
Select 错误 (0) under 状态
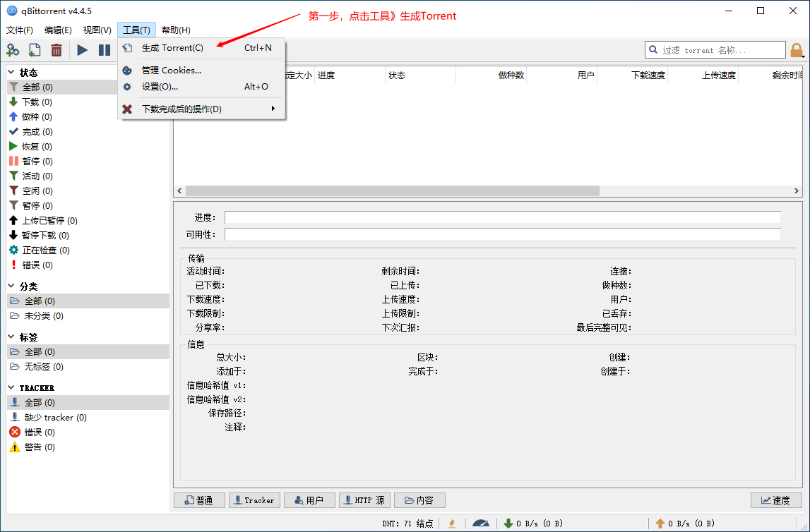pyautogui.click(x=88, y=265)
